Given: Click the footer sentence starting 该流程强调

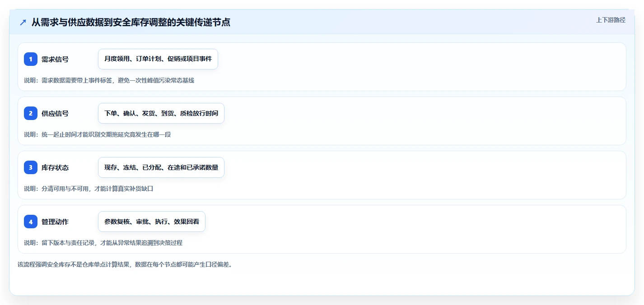Looking at the screenshot, I should click(125, 264).
